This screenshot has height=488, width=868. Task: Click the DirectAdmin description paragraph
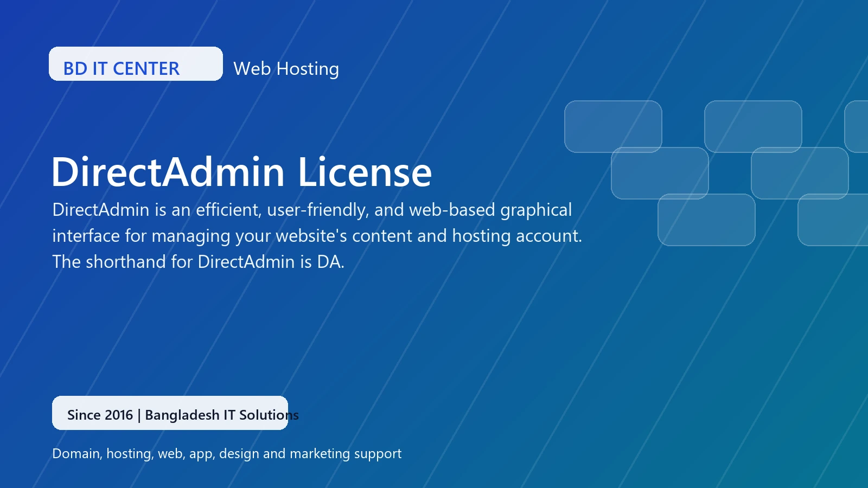tap(317, 236)
